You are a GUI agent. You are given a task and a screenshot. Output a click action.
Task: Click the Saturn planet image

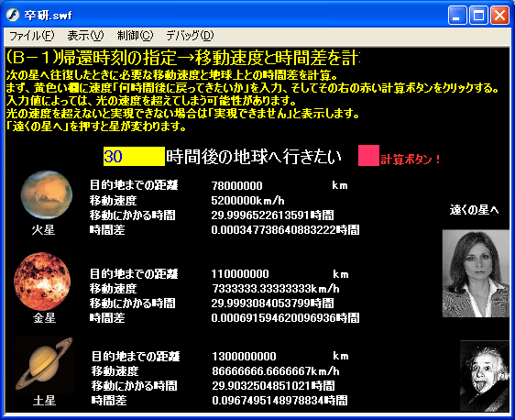click(x=45, y=363)
